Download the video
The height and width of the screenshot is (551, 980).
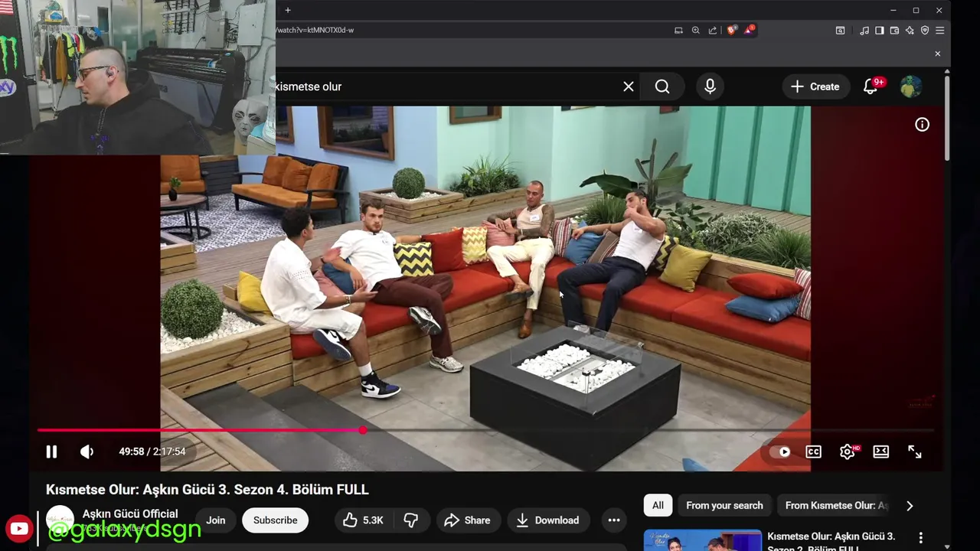(547, 520)
